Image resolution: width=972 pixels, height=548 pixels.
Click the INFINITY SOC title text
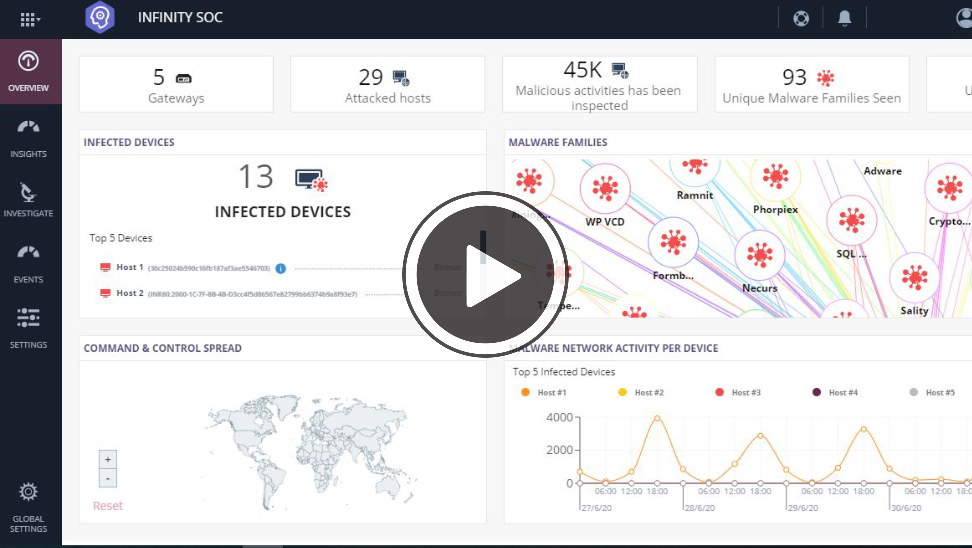[x=180, y=17]
